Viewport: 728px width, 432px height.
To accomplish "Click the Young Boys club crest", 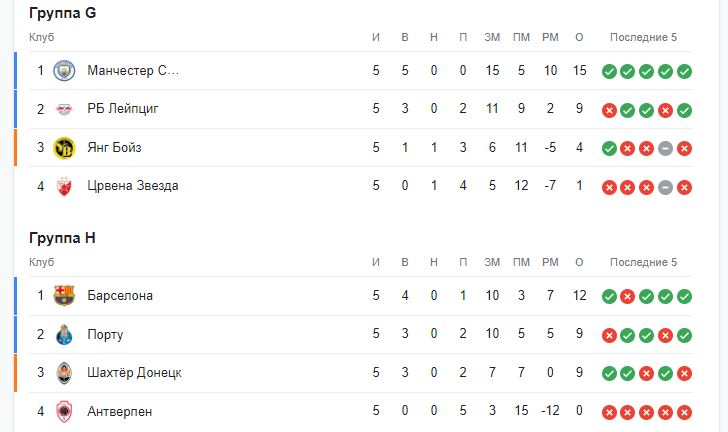I will click(64, 148).
